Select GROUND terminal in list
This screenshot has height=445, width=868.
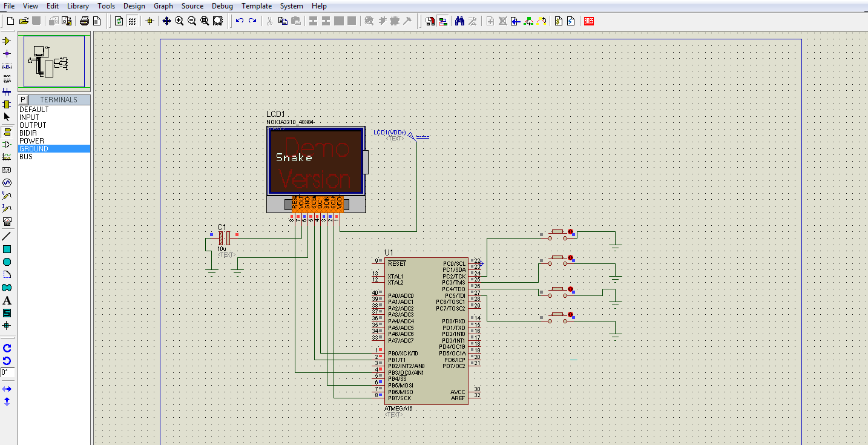[x=54, y=149]
